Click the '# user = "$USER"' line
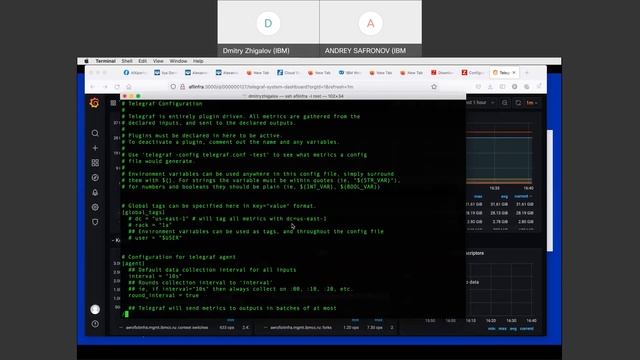Screen dimensions: 640x360 pyautogui.click(x=155, y=238)
